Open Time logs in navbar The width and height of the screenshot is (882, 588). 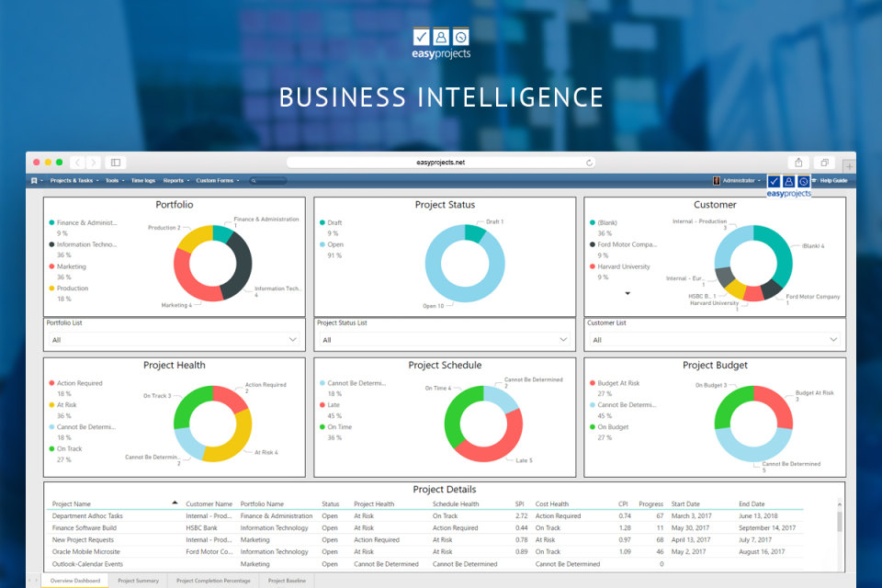(143, 181)
